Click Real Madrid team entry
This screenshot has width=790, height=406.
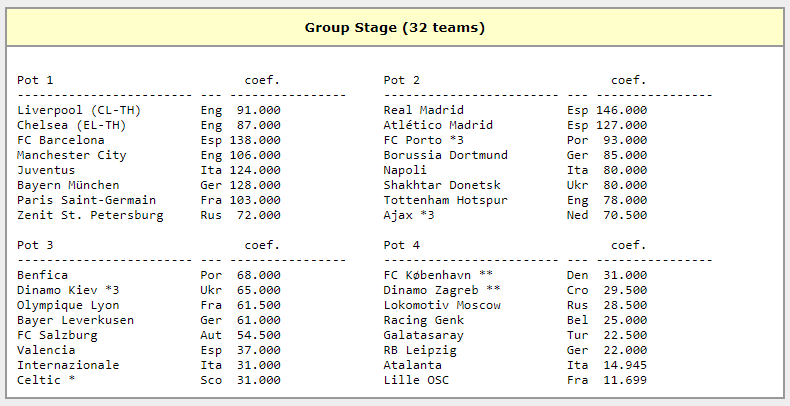pyautogui.click(x=424, y=110)
